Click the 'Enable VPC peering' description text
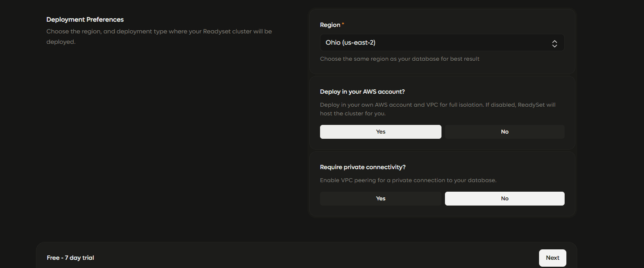644x268 pixels. 408,180
